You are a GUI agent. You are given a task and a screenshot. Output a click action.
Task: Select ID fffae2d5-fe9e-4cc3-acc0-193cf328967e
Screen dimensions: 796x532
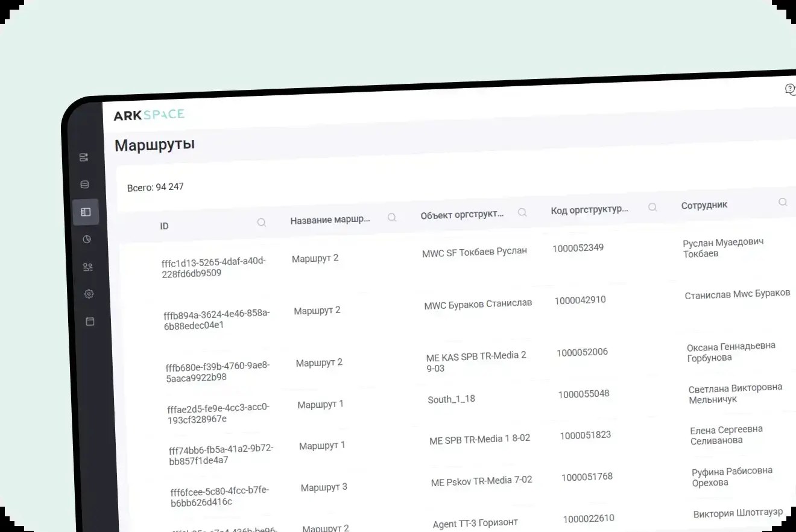[x=218, y=413]
